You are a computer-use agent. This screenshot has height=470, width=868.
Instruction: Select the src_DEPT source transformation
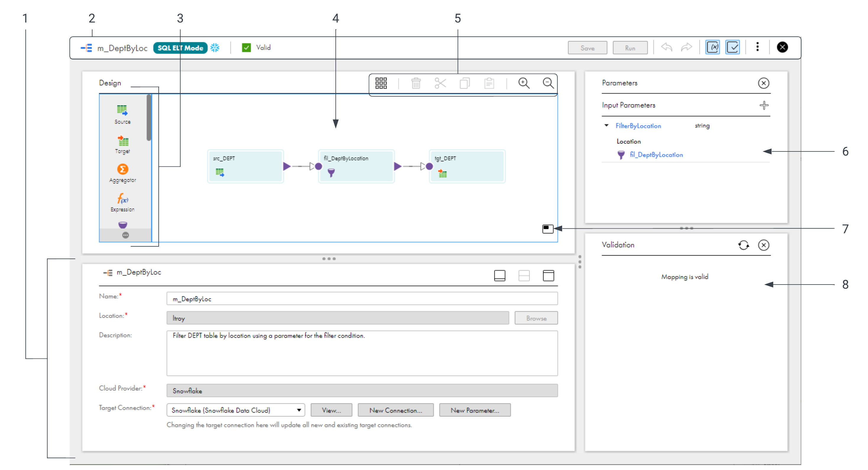coord(245,166)
